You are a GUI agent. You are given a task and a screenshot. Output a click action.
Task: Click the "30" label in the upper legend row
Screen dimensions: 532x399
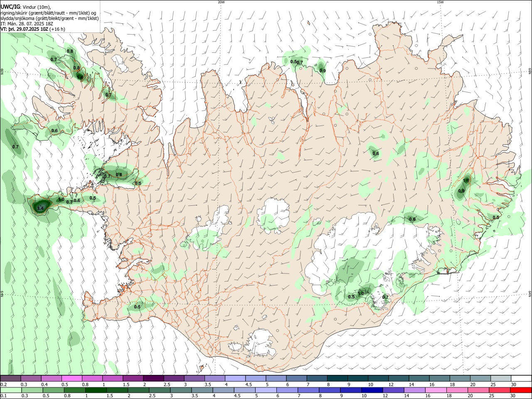pyautogui.click(x=513, y=384)
